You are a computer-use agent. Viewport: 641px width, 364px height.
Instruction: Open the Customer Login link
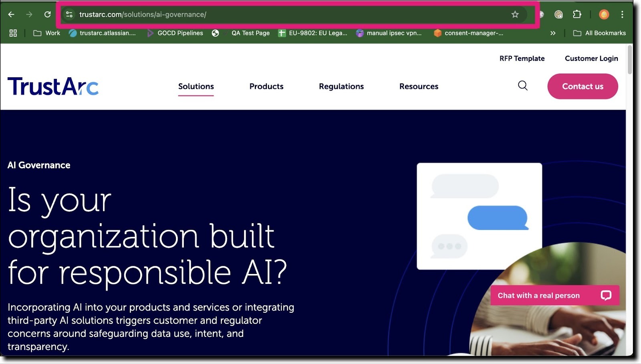click(x=591, y=58)
